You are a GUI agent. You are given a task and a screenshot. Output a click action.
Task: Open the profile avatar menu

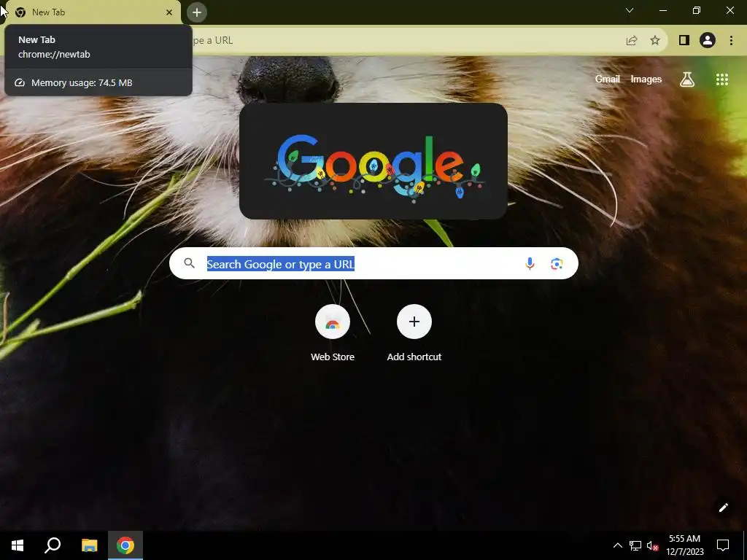(x=708, y=41)
